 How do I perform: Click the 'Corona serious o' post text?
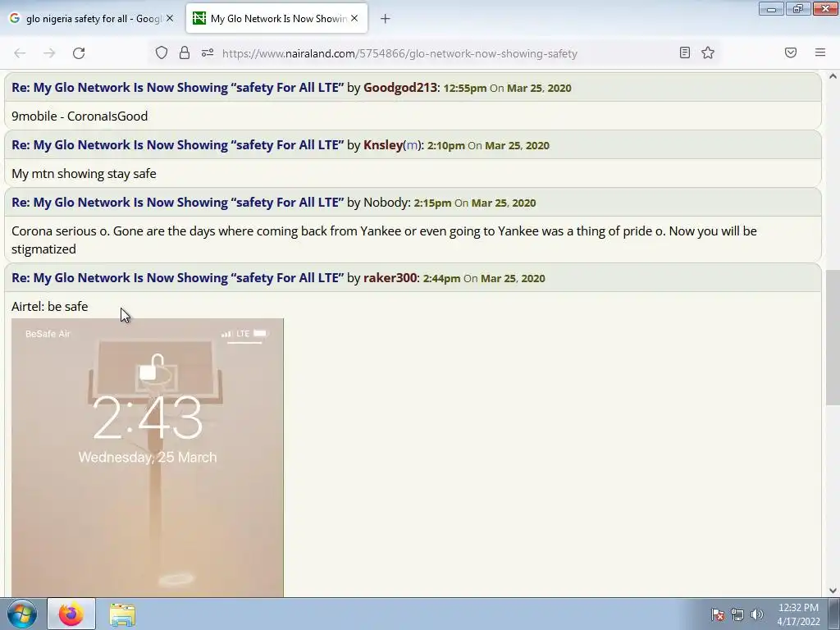[x=384, y=240]
